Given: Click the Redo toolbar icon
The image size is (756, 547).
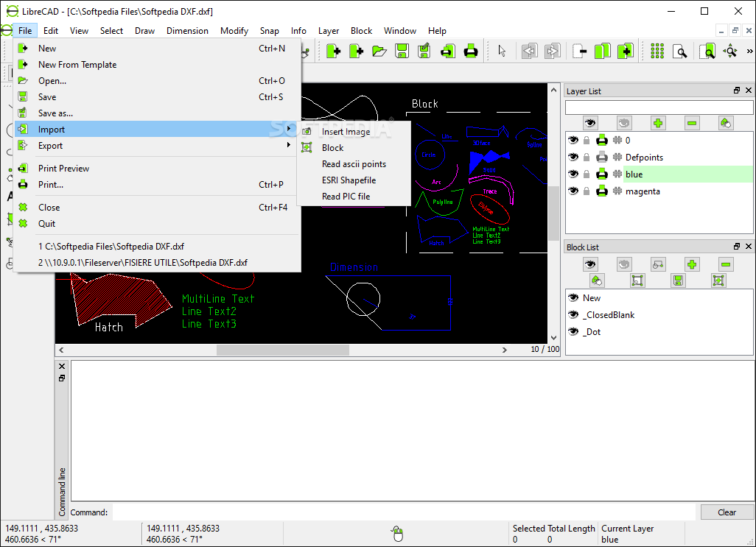Looking at the screenshot, I should click(x=552, y=51).
